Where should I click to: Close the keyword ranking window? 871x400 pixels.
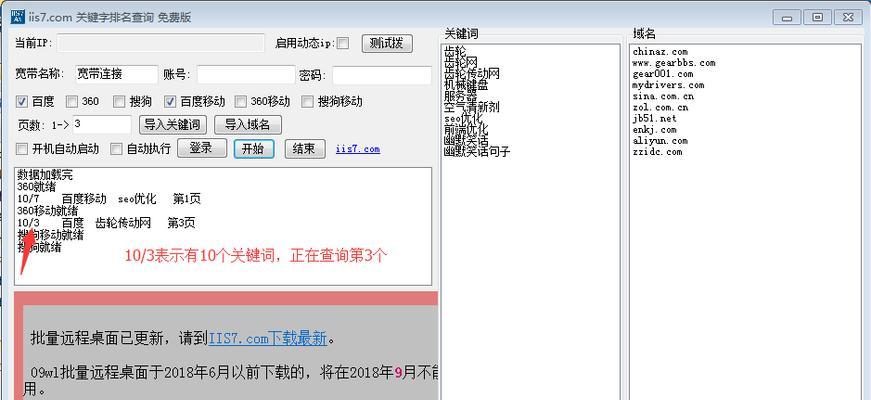tap(847, 17)
